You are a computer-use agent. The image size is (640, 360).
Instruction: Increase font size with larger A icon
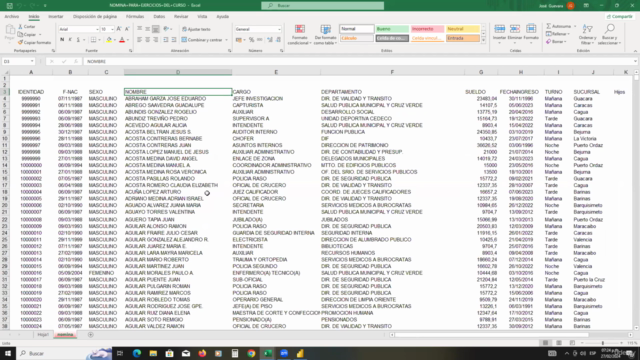click(119, 29)
